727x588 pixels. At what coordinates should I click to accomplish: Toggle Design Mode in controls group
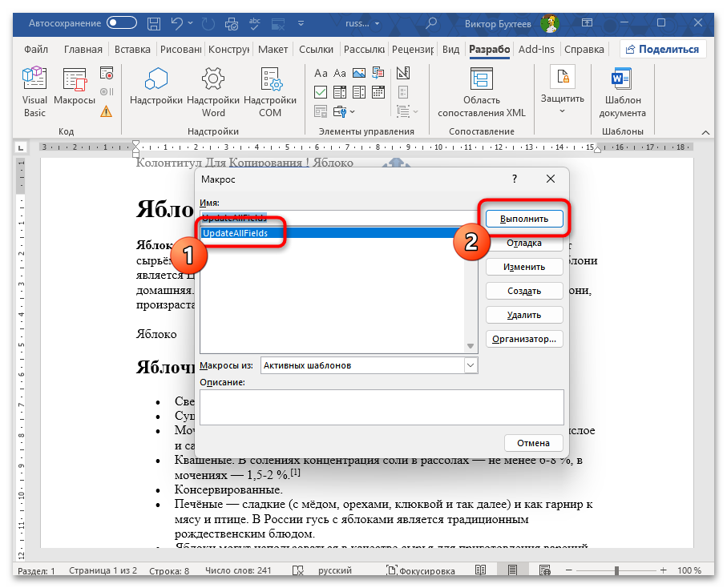[403, 73]
